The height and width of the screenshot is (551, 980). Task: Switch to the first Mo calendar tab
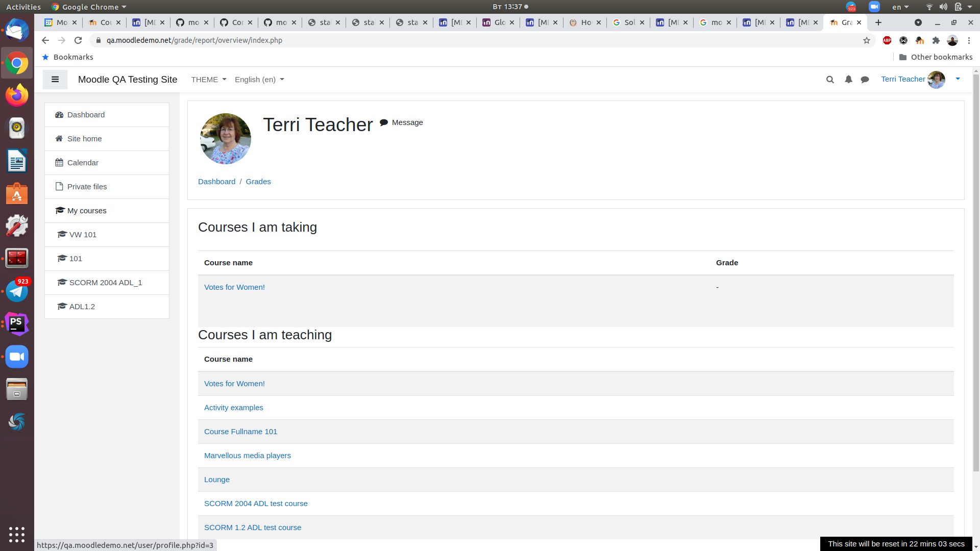61,22
